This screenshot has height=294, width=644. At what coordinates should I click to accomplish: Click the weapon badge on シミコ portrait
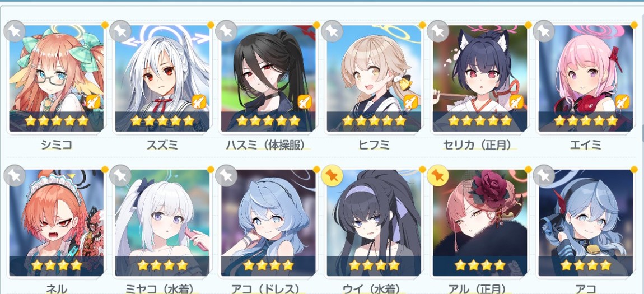click(94, 101)
